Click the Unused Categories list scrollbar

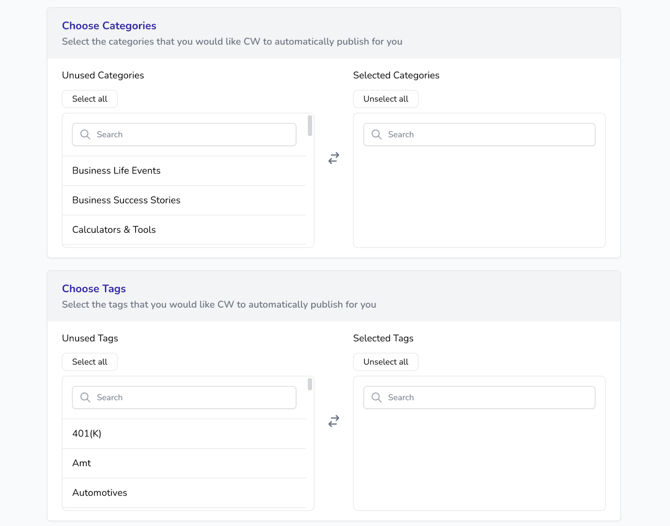(310, 126)
